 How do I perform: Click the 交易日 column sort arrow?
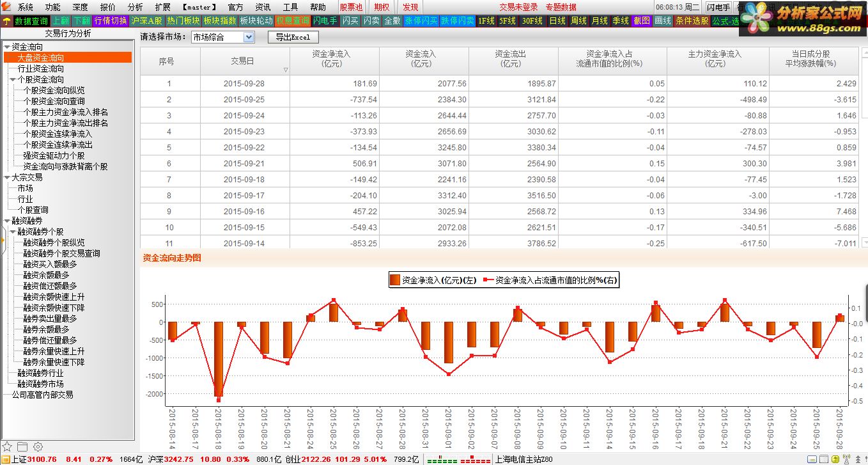[x=286, y=70]
